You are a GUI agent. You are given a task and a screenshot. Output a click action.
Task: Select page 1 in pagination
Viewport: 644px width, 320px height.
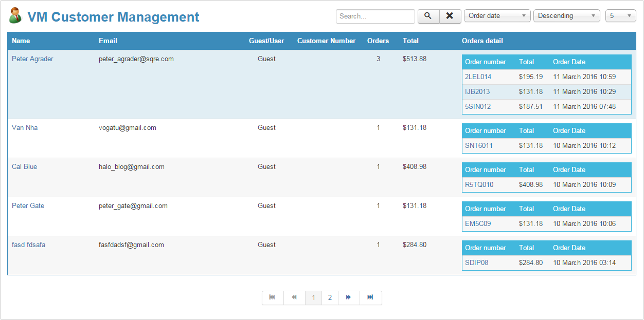click(x=314, y=297)
